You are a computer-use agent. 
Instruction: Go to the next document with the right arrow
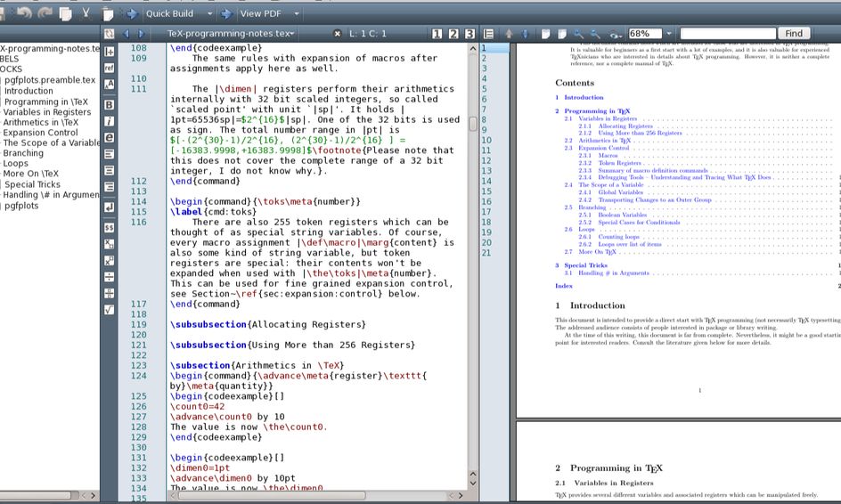click(141, 33)
